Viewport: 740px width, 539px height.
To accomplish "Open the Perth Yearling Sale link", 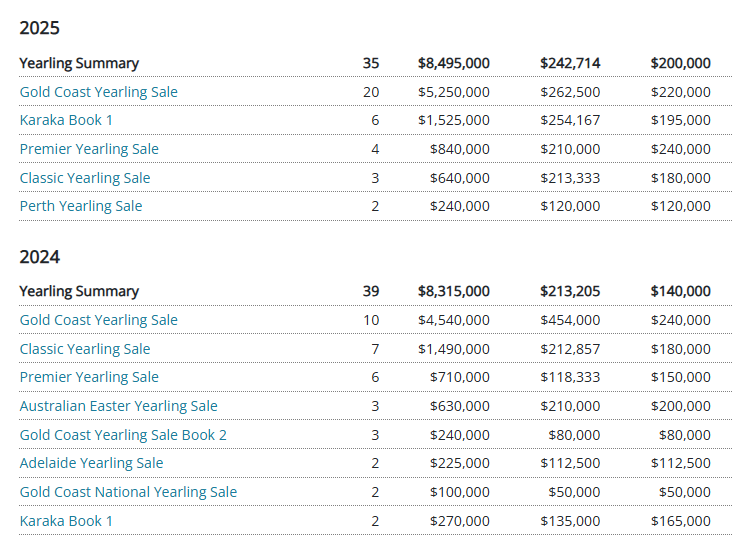I will click(81, 206).
